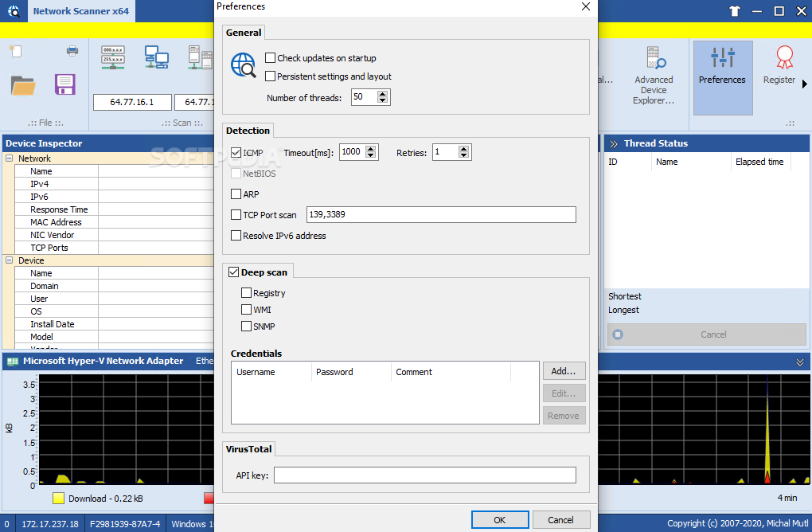Increase Number of threads with up arrow
Screen dimensions: 812x532
pos(383,94)
